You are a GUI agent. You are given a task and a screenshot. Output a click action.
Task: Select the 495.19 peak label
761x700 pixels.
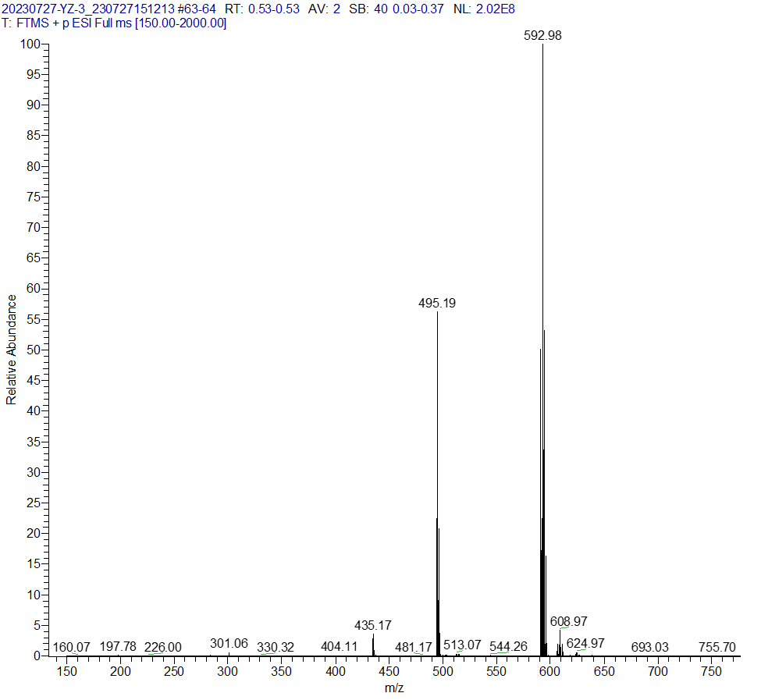(x=437, y=304)
